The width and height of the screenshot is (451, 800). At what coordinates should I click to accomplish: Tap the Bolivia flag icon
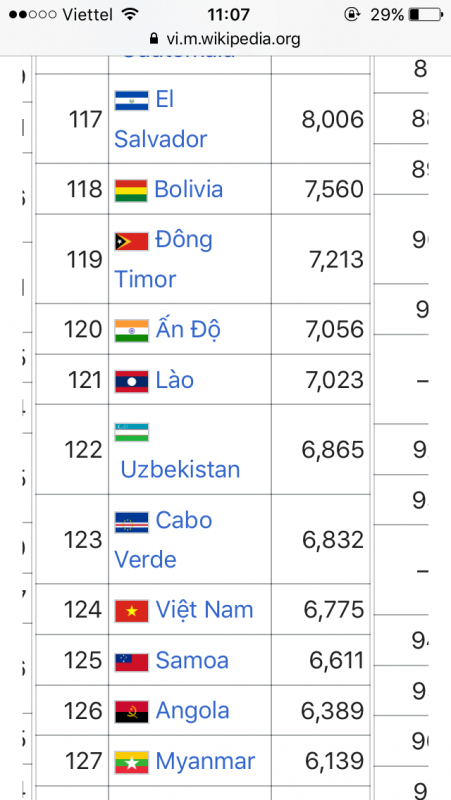131,190
